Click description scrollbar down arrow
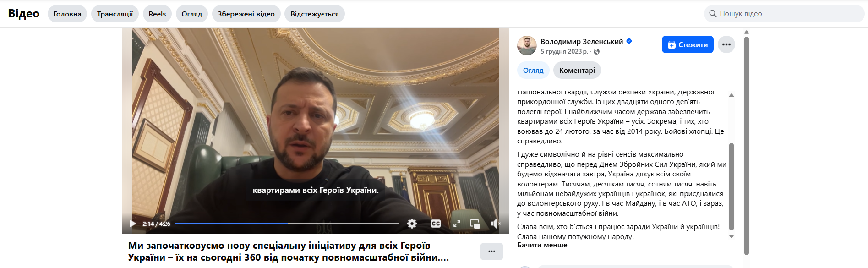 click(x=732, y=236)
